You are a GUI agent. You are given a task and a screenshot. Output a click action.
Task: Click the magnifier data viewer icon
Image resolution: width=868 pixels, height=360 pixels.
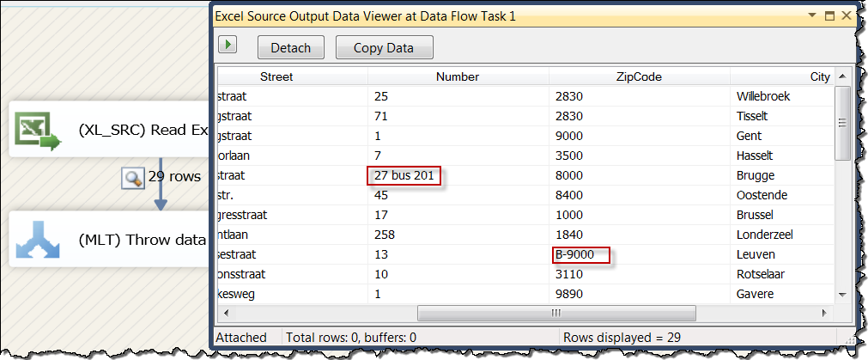coord(133,178)
